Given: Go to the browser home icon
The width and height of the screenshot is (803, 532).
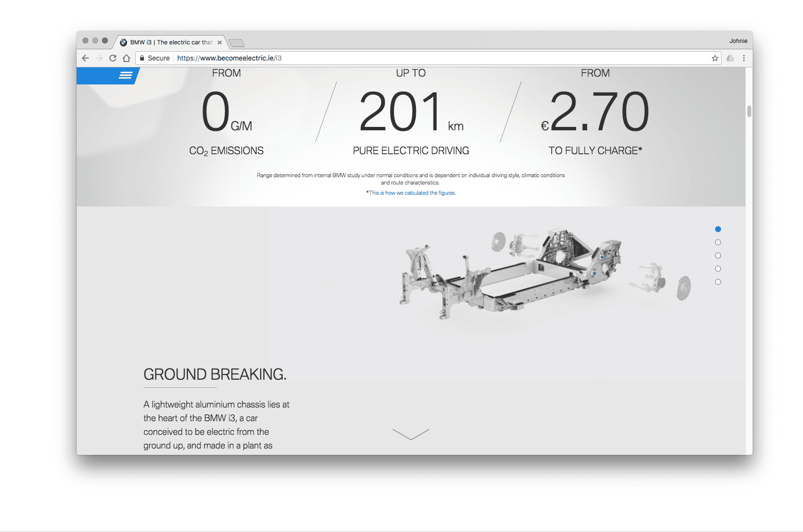Looking at the screenshot, I should (x=126, y=58).
